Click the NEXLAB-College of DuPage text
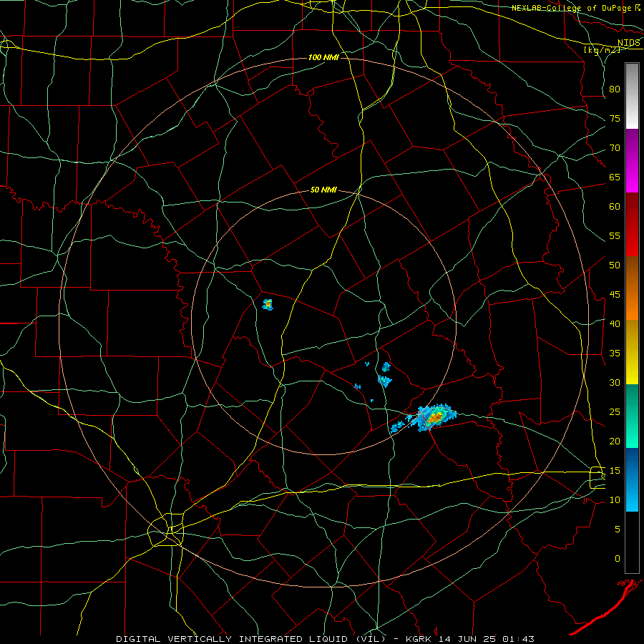Screen dimensions: 644x644 571,8
